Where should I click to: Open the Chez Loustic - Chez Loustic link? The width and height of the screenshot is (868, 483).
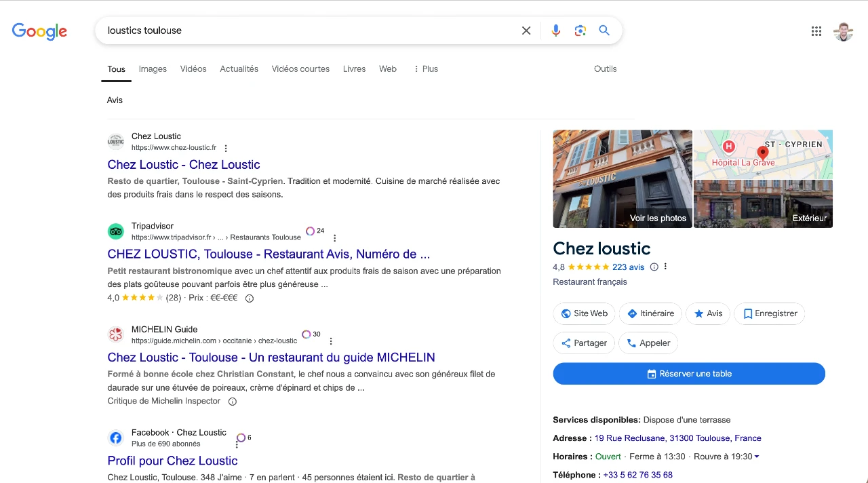184,165
